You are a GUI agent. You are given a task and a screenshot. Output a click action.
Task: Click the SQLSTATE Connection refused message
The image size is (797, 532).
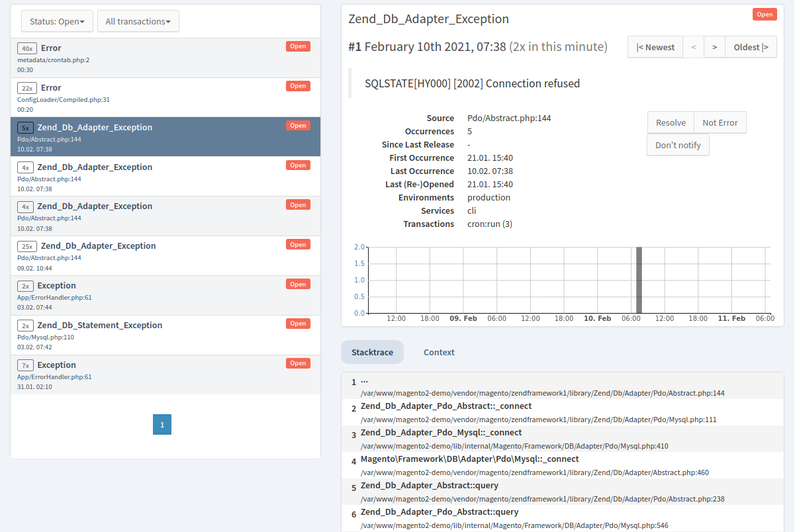pyautogui.click(x=472, y=83)
